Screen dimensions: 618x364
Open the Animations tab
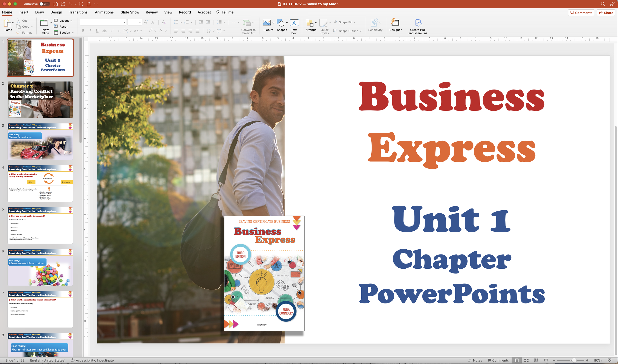click(104, 12)
